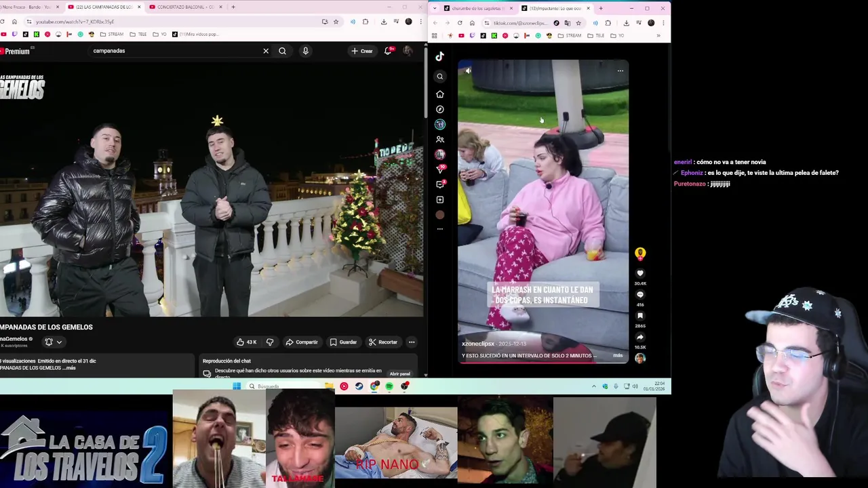Click the Windows taskbar search box

tap(283, 386)
